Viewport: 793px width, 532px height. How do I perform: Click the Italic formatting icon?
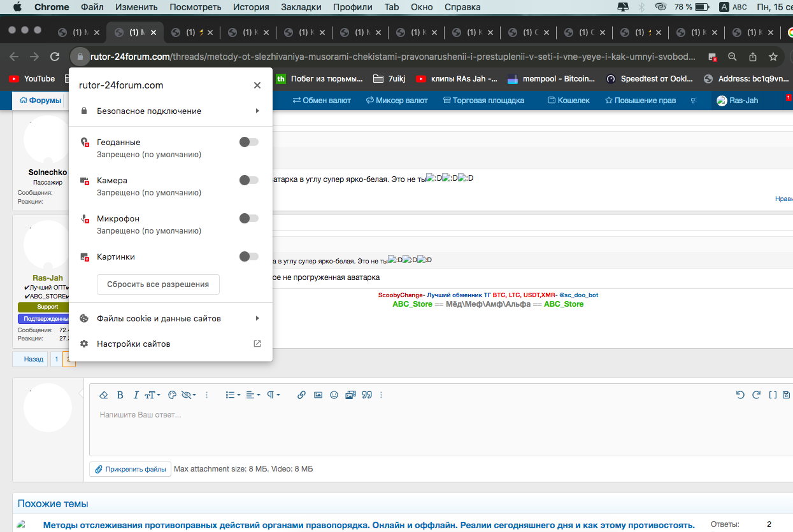point(136,395)
